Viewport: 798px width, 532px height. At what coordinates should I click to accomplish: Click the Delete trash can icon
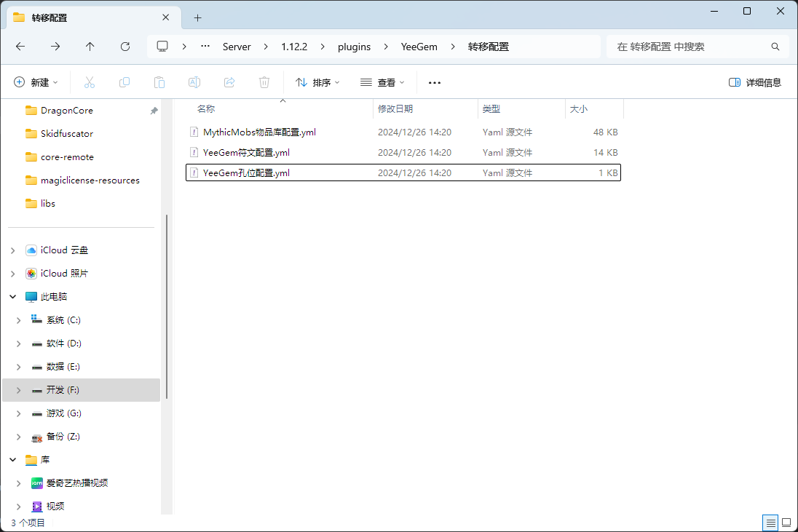pyautogui.click(x=264, y=82)
